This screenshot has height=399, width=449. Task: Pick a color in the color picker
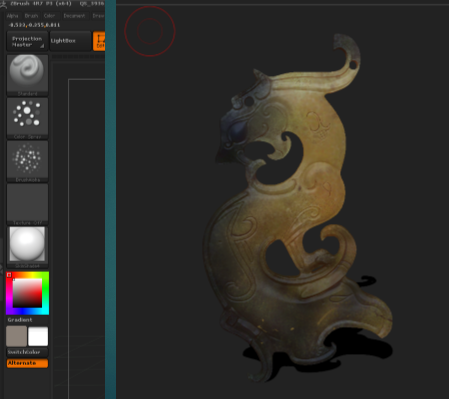click(x=27, y=293)
